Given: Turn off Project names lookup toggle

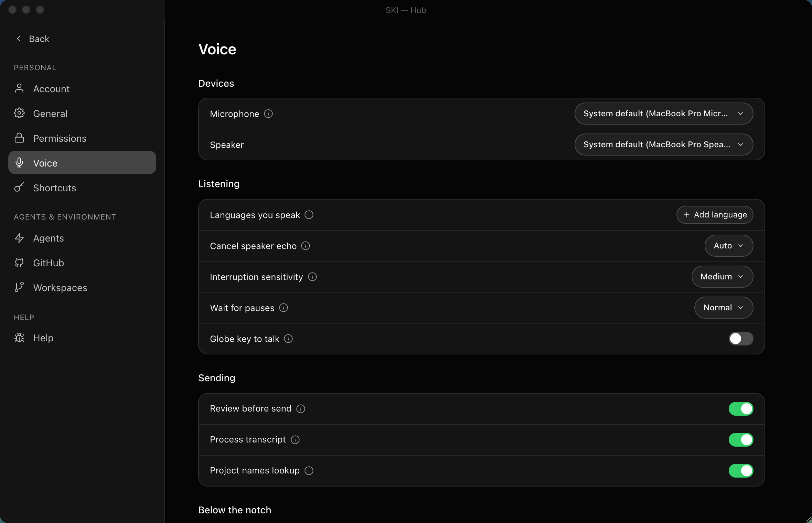Looking at the screenshot, I should [741, 471].
